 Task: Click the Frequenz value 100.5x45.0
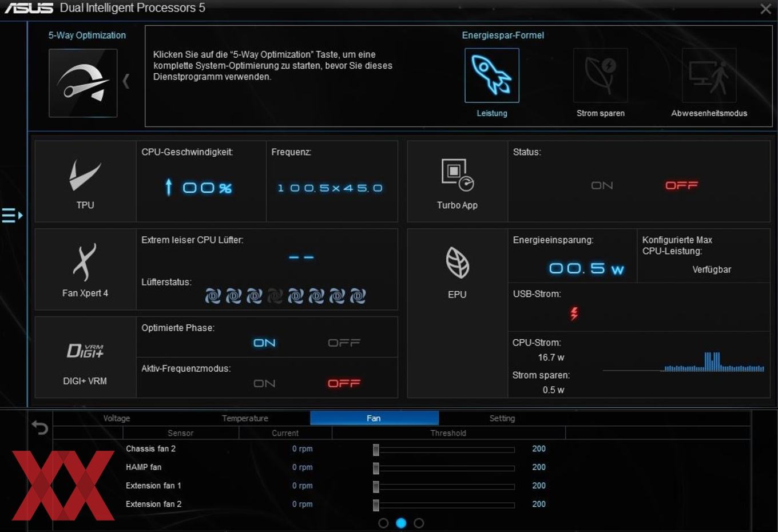coord(330,188)
